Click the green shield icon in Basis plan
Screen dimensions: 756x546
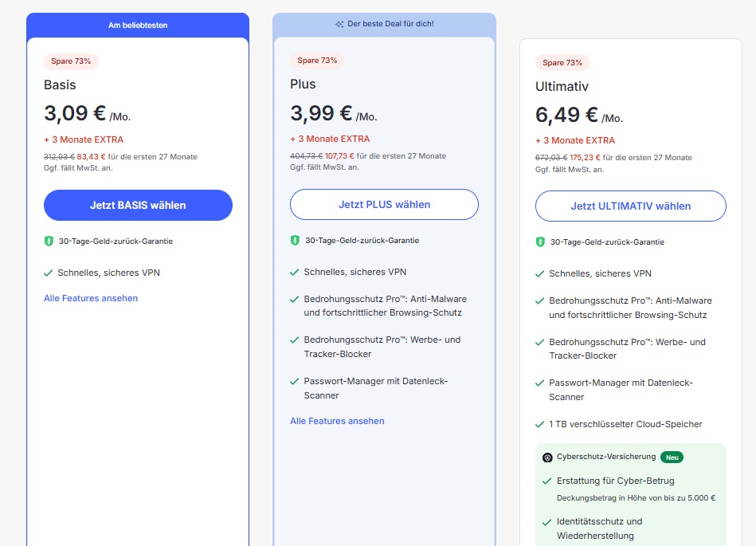(x=49, y=241)
